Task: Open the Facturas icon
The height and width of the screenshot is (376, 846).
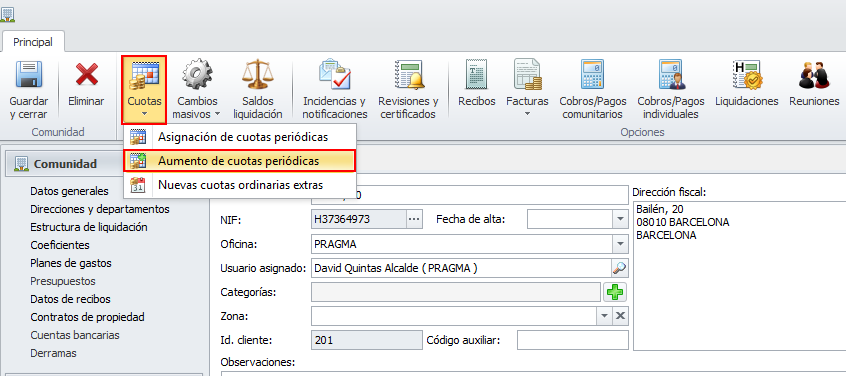Action: pos(527,74)
